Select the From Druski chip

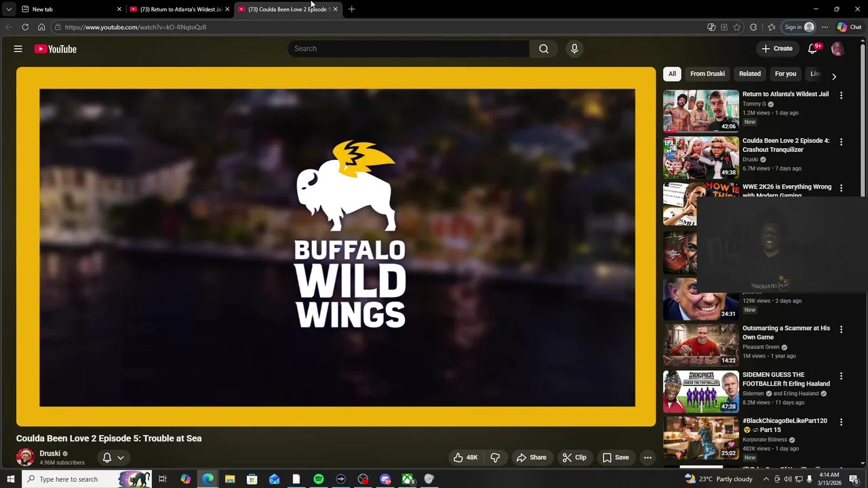click(707, 74)
